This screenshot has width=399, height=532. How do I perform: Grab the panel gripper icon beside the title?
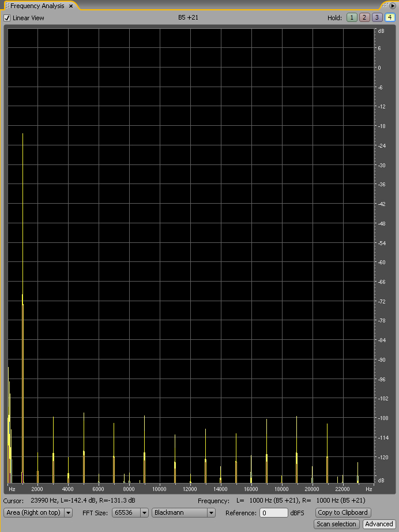pos(7,6)
